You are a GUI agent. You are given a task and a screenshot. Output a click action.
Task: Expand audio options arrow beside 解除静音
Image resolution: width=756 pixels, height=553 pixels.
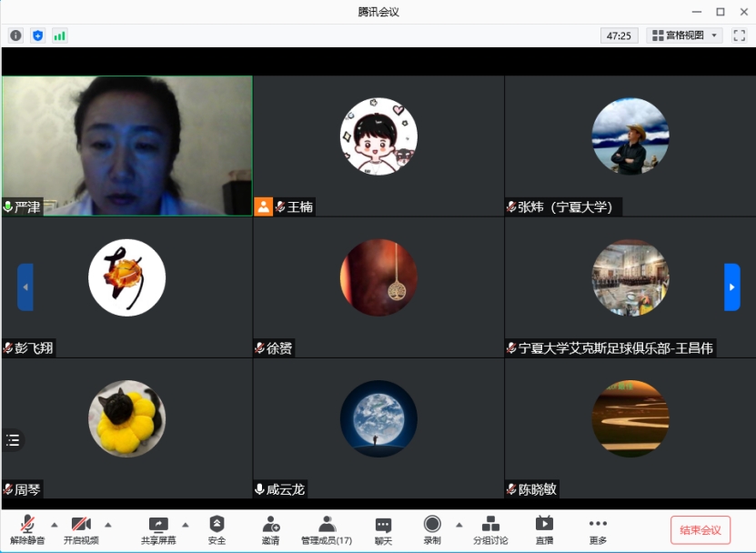tap(54, 524)
